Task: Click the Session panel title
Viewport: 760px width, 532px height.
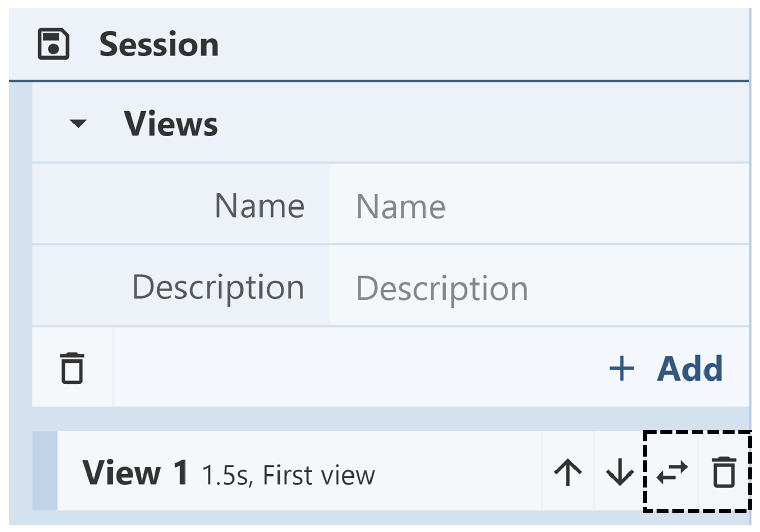Action: 159,44
